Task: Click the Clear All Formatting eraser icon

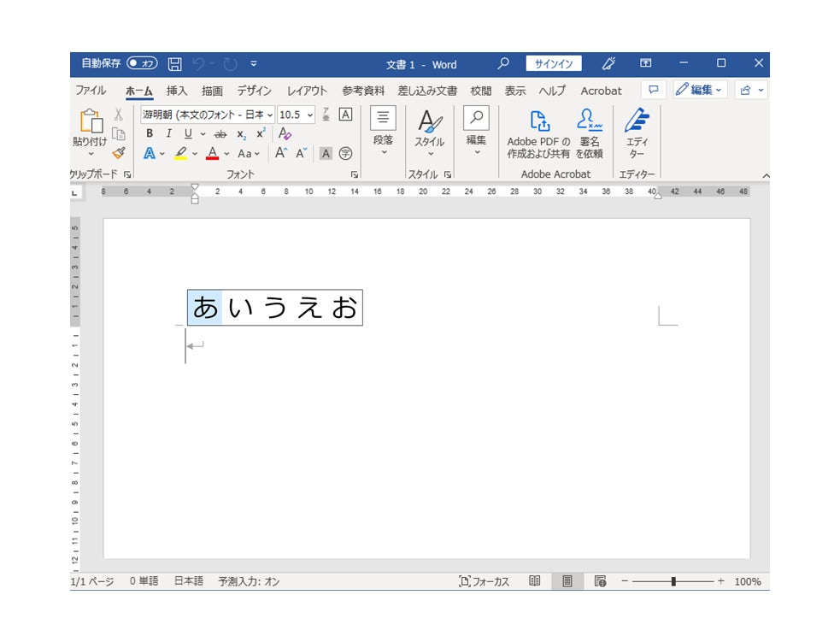Action: [x=285, y=134]
